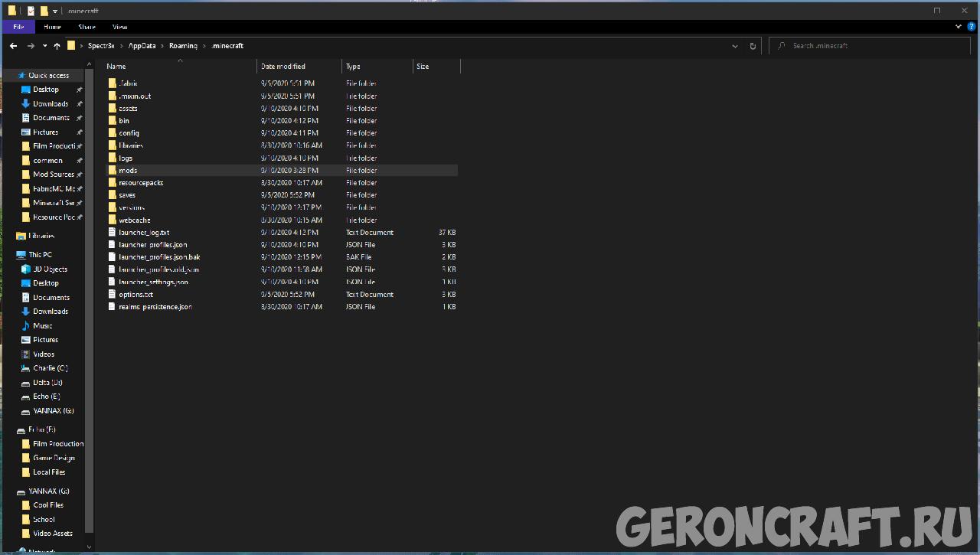This screenshot has height=555, width=980.
Task: Open pinned Pictures under Quick access
Action: [46, 132]
